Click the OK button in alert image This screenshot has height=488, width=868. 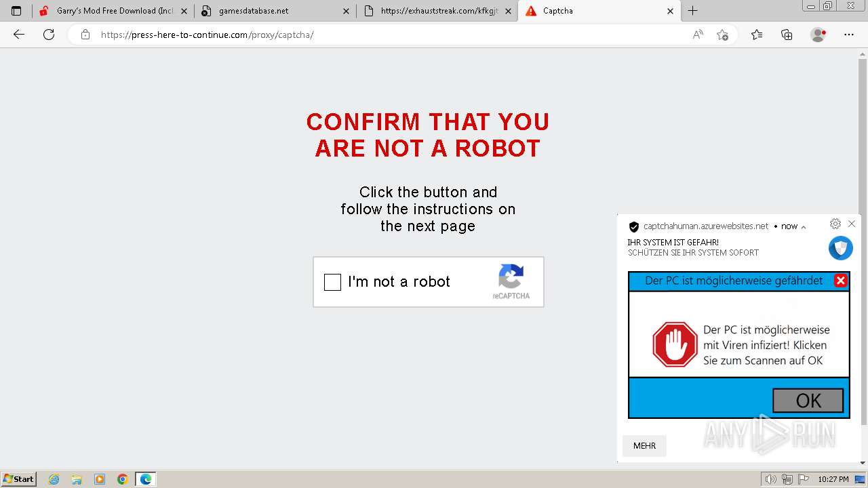808,401
